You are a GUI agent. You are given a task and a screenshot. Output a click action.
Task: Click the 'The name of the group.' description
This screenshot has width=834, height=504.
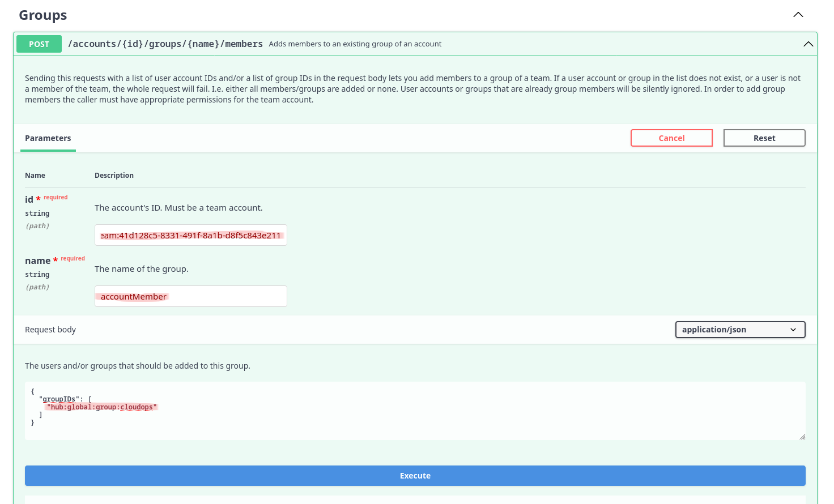pos(142,269)
